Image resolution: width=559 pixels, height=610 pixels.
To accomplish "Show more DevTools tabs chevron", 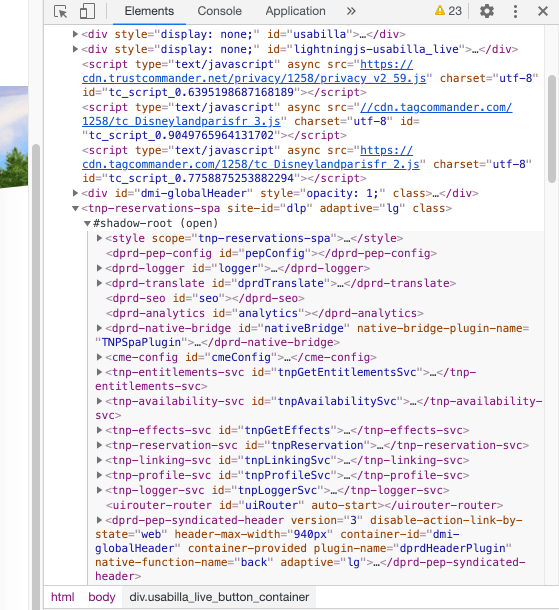I will [351, 11].
